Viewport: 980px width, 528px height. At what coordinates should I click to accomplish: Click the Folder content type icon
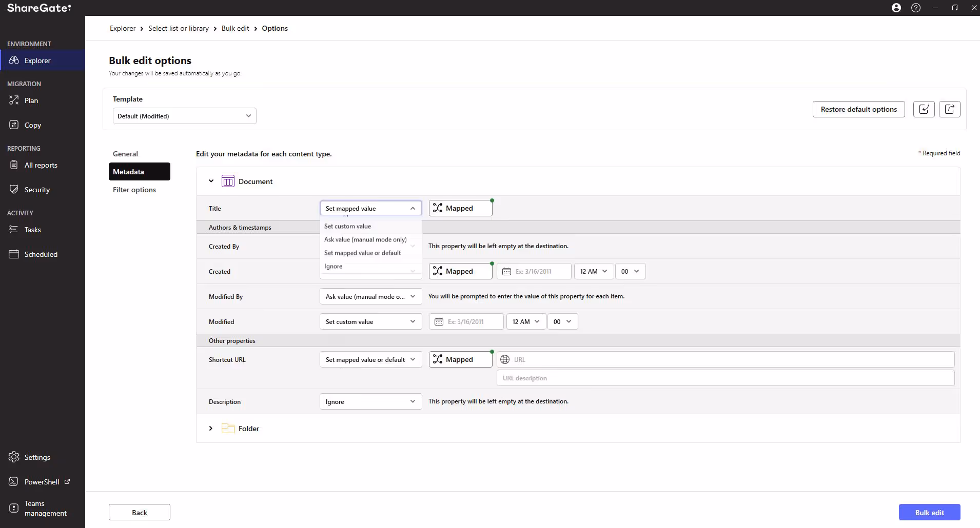pyautogui.click(x=228, y=429)
